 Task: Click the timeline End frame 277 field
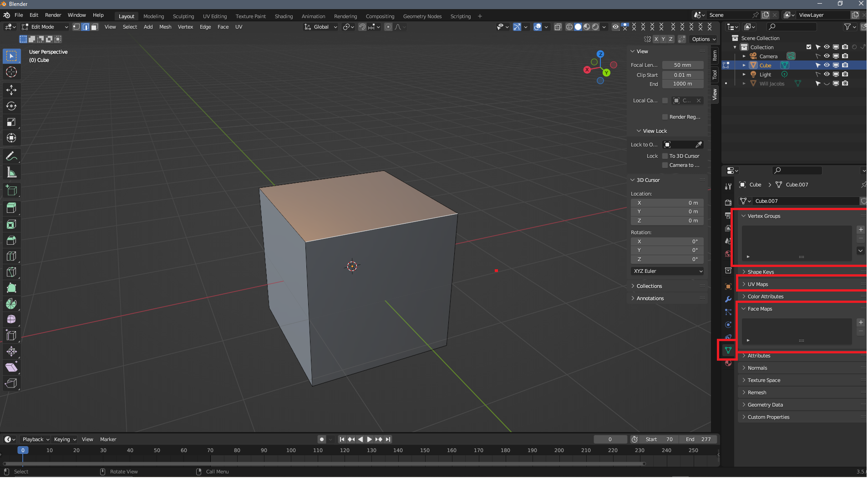[698, 439]
